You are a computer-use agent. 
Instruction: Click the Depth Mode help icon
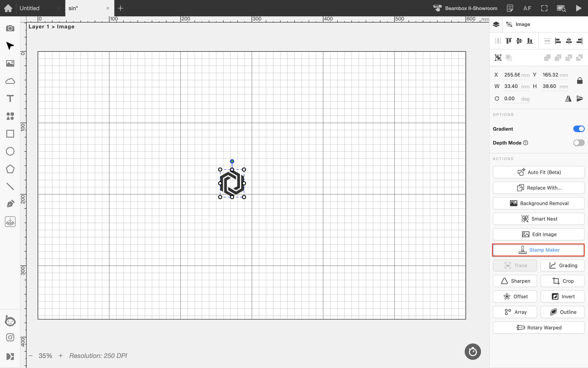coord(525,143)
